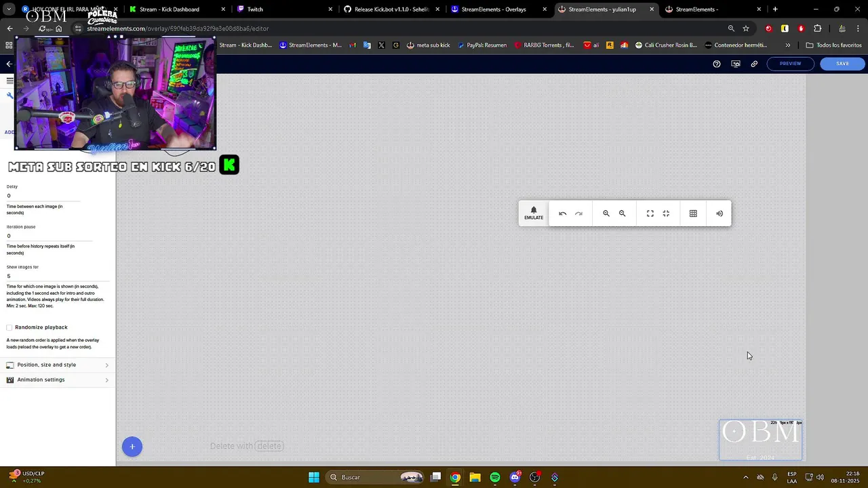Open Discord from the taskbar
Screen dimensions: 868x488
[515, 477]
